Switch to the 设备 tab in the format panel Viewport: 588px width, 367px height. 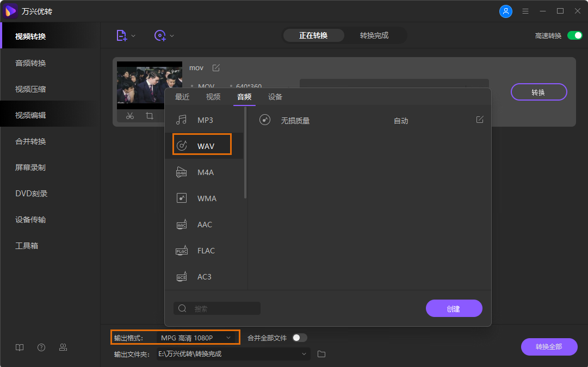point(275,97)
